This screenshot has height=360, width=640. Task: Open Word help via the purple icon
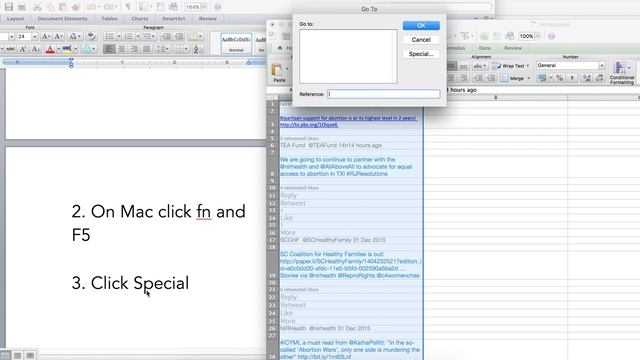218,7
